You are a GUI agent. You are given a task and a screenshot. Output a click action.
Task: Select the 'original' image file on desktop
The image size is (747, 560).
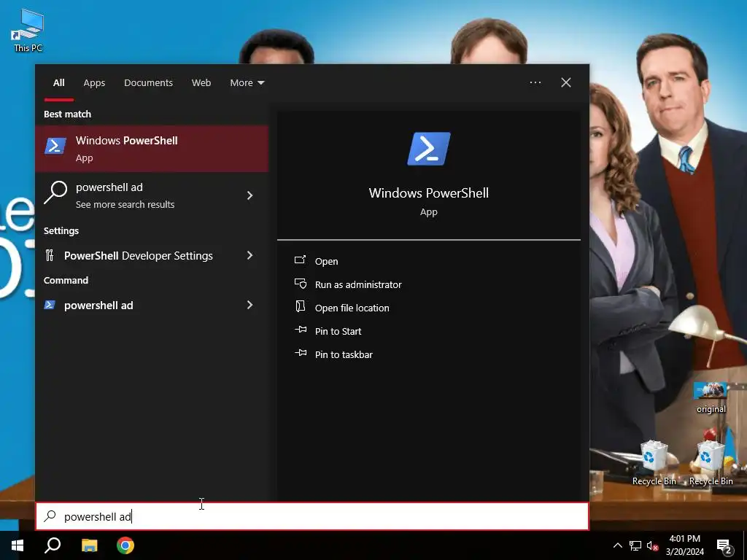(x=711, y=397)
